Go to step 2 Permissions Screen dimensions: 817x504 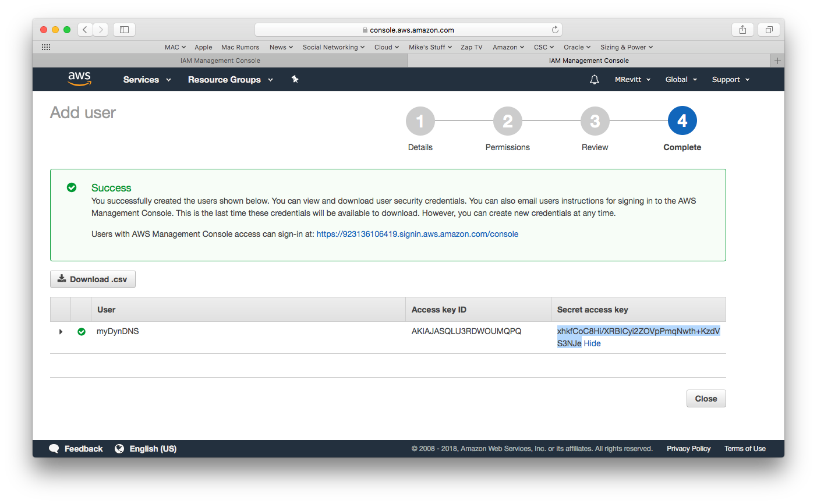508,121
